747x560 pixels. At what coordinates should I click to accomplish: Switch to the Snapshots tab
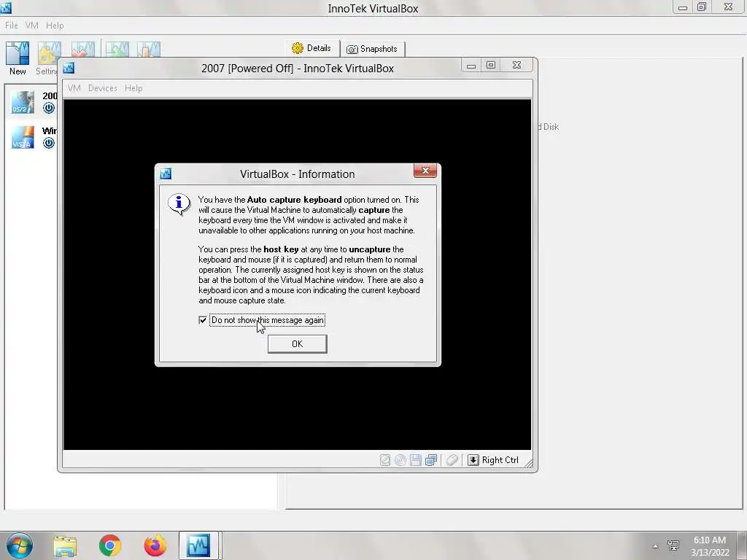372,49
